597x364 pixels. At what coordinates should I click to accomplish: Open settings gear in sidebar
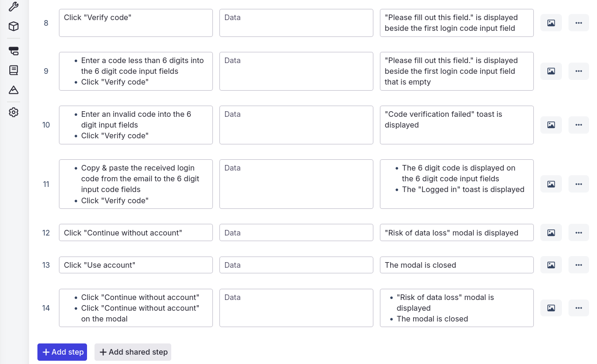14,112
